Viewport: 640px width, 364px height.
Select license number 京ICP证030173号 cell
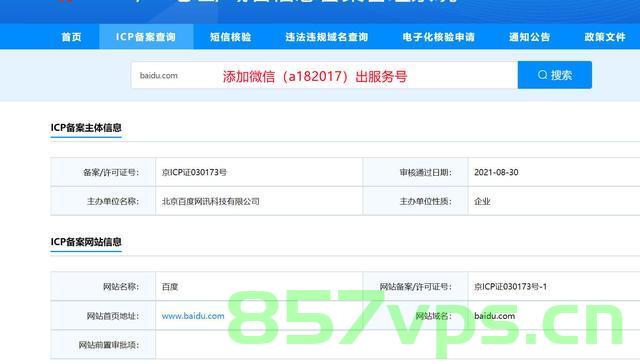point(259,172)
